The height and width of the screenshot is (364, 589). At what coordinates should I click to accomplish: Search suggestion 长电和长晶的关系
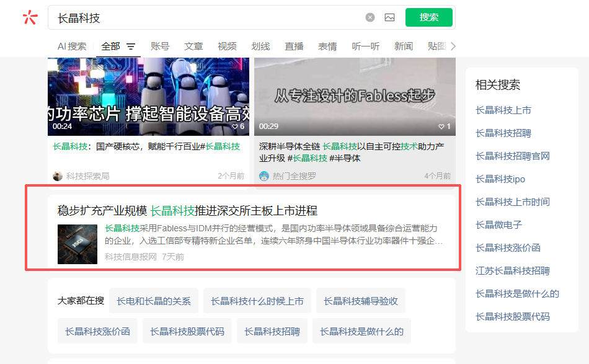154,301
